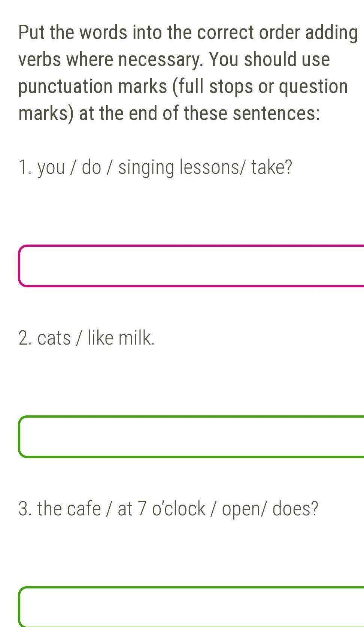The image size is (364, 627).
Task: Click the answer field for sentence 1
Action: click(191, 266)
